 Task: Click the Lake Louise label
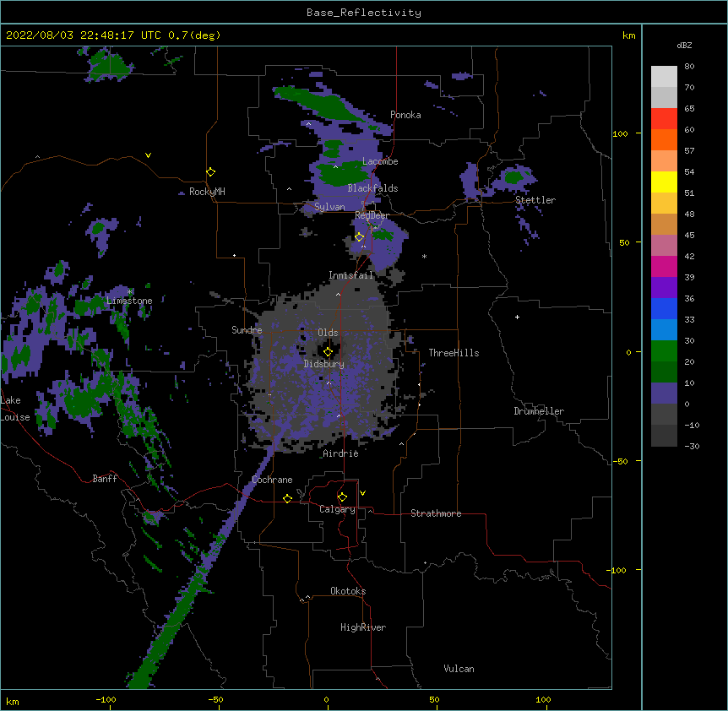[15, 409]
